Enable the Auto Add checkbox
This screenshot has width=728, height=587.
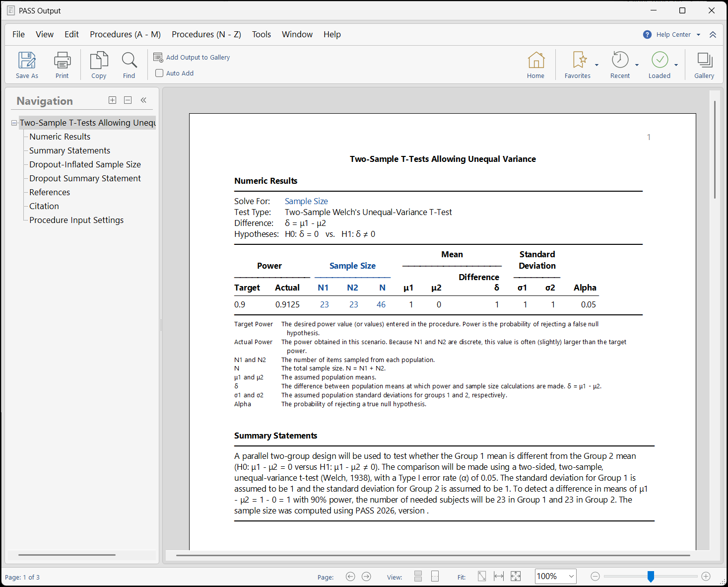(159, 73)
